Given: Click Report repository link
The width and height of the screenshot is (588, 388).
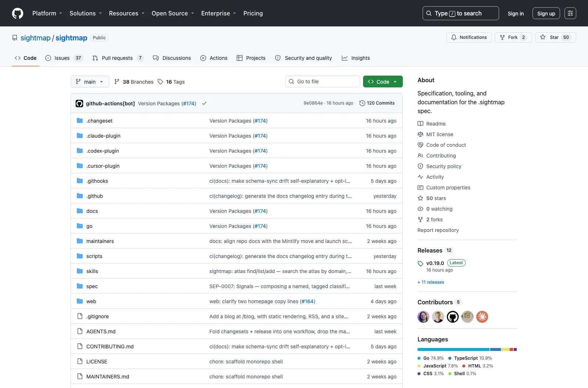Looking at the screenshot, I should 438,230.
